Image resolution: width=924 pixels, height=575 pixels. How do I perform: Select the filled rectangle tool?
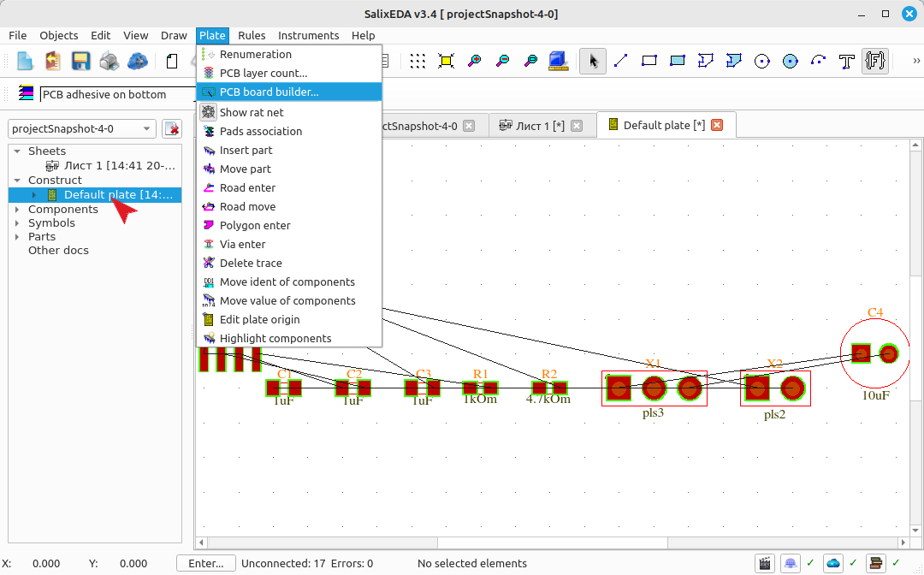(677, 61)
